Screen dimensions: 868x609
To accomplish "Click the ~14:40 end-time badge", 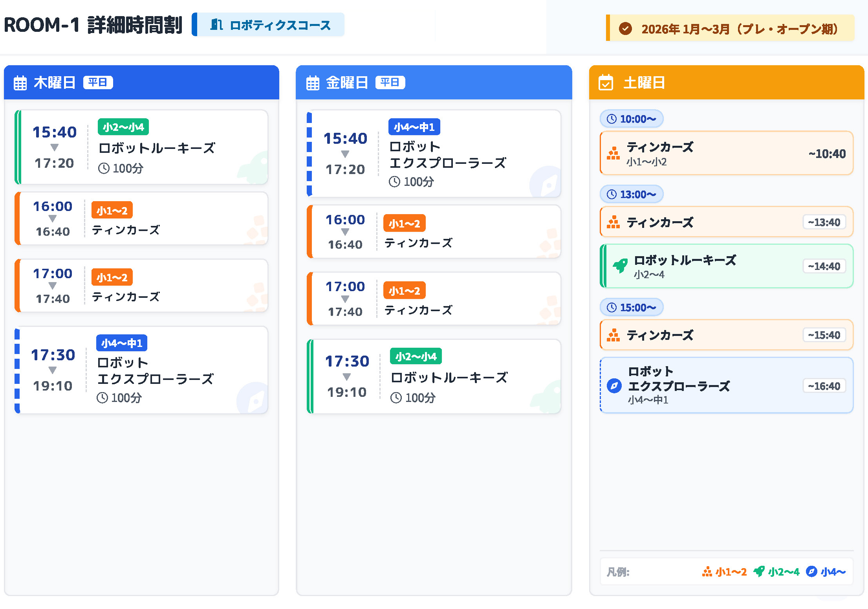I will [x=824, y=266].
